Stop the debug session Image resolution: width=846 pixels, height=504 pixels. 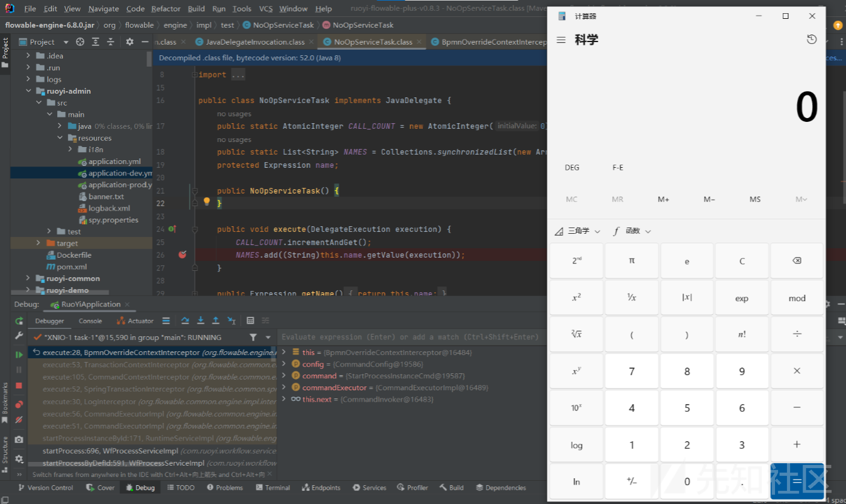(x=19, y=385)
